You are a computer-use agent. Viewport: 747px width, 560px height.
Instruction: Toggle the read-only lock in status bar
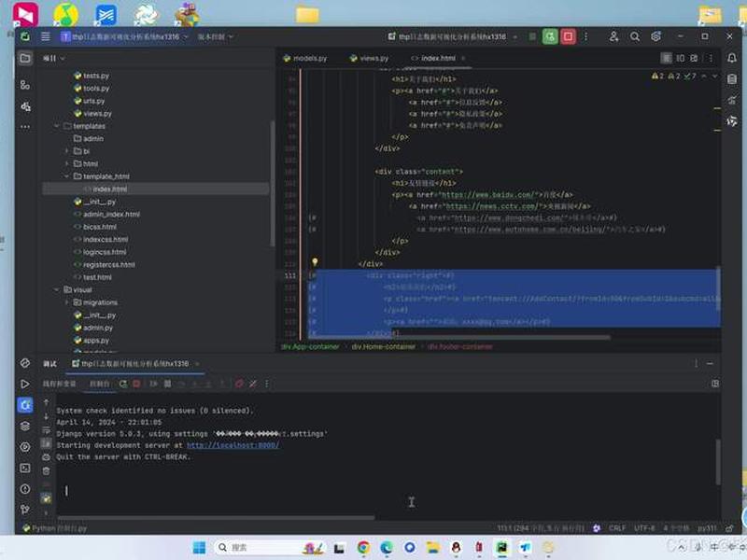[729, 528]
